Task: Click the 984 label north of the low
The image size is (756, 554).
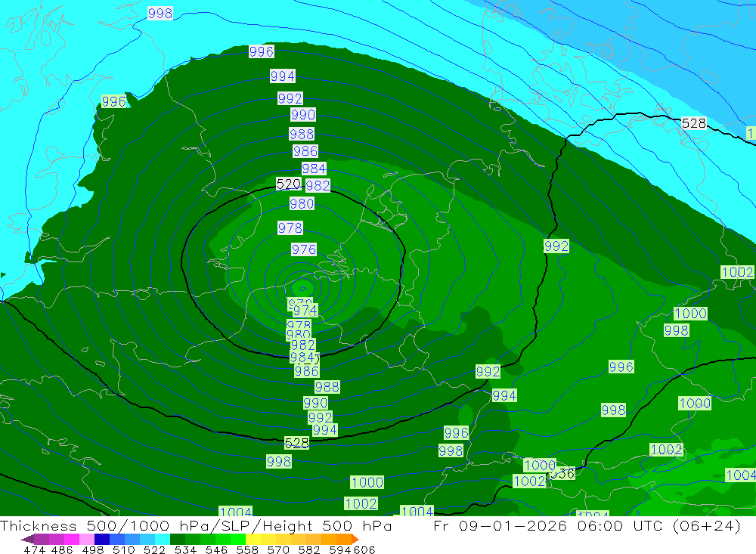Action: [x=314, y=169]
